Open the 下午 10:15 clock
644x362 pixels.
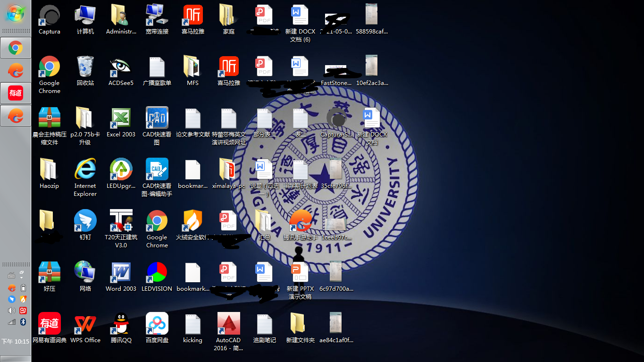16,341
